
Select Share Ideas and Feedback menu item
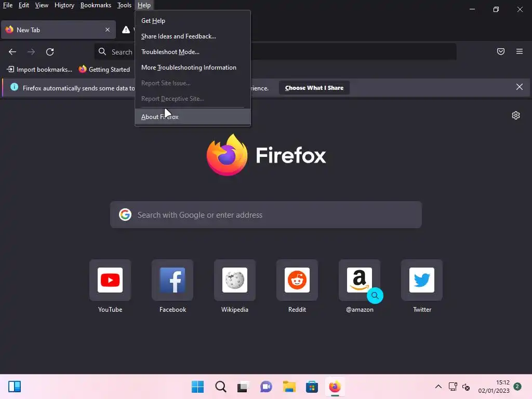[x=193, y=36]
